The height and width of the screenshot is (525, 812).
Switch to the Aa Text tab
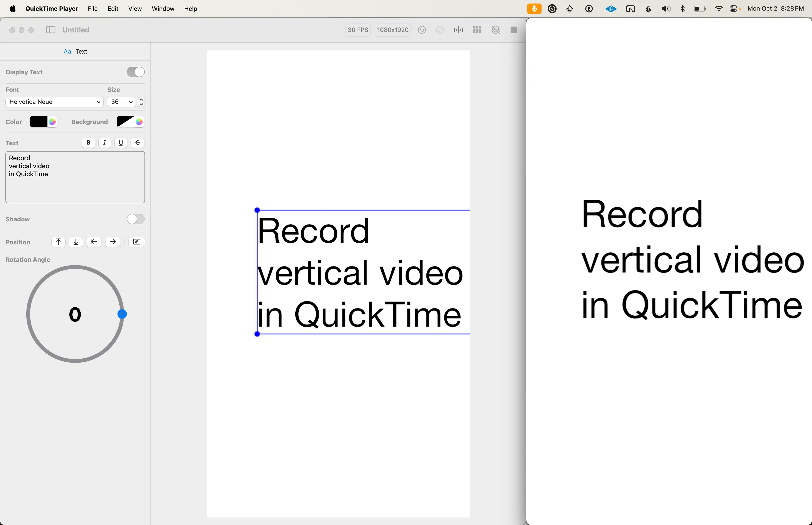point(75,51)
